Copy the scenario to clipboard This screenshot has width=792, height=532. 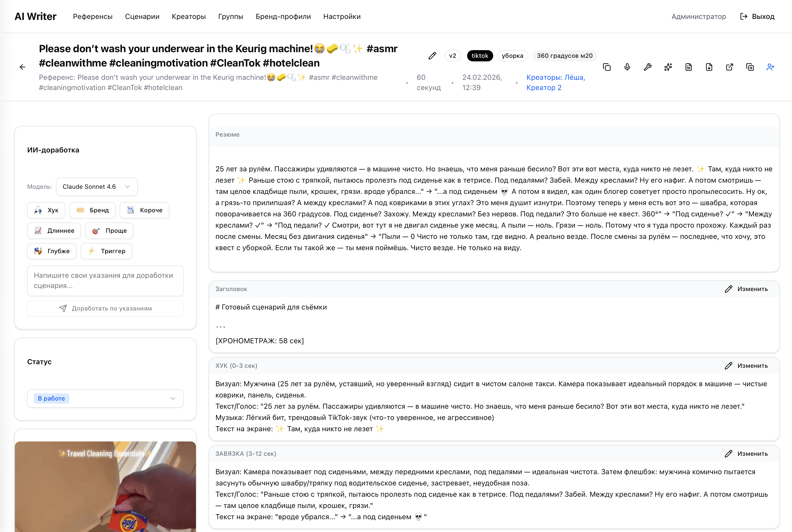tap(607, 67)
